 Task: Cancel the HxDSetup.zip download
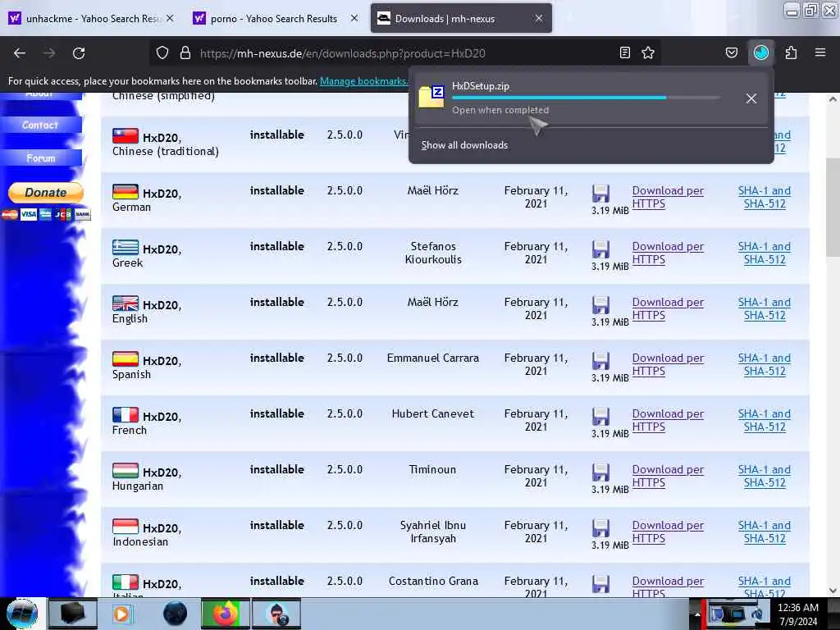(x=751, y=98)
